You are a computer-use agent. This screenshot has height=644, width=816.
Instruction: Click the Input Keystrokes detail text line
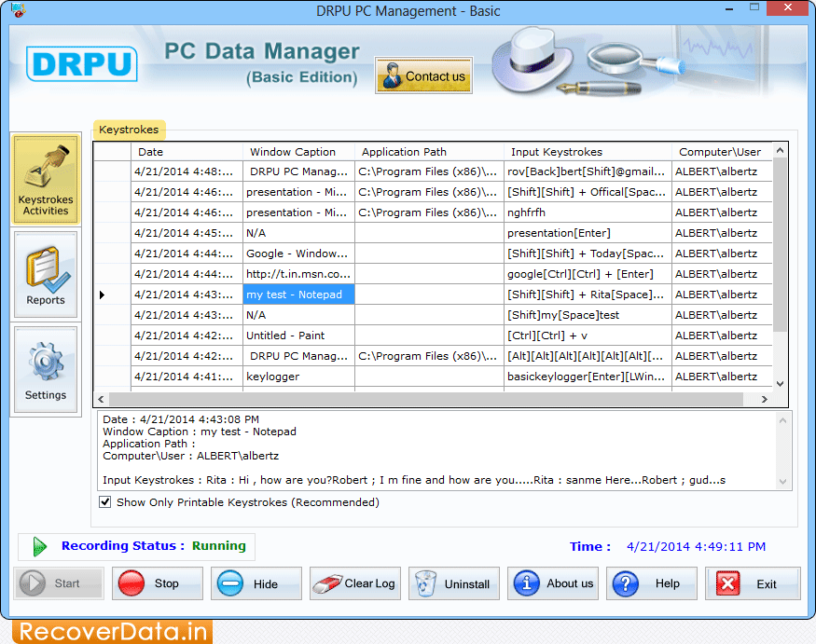(414, 480)
